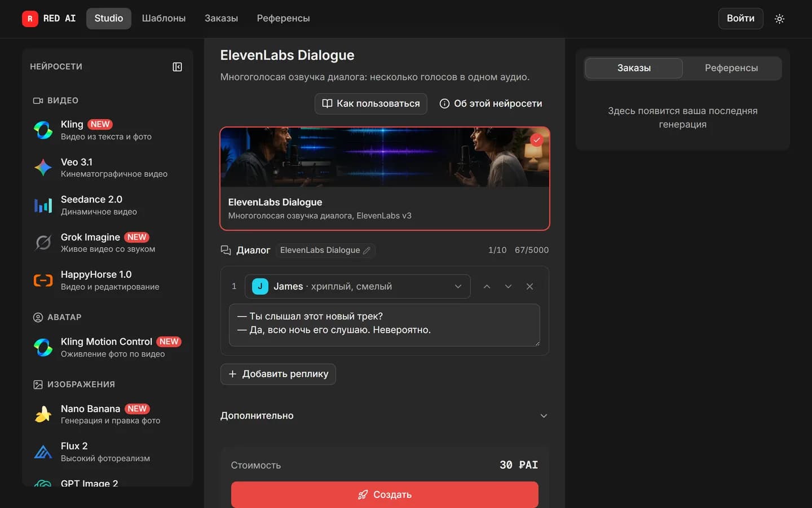
Task: Click the RED AI logo icon
Action: [x=30, y=19]
